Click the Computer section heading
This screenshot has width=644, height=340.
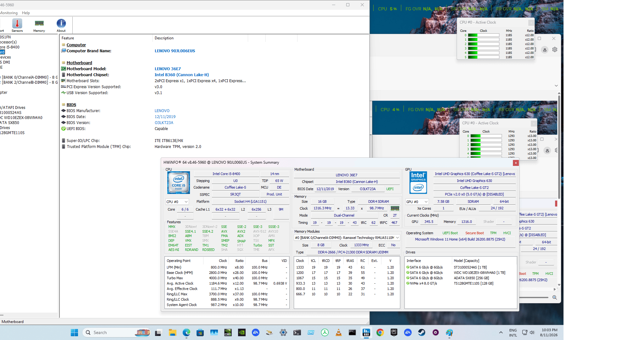[76, 45]
